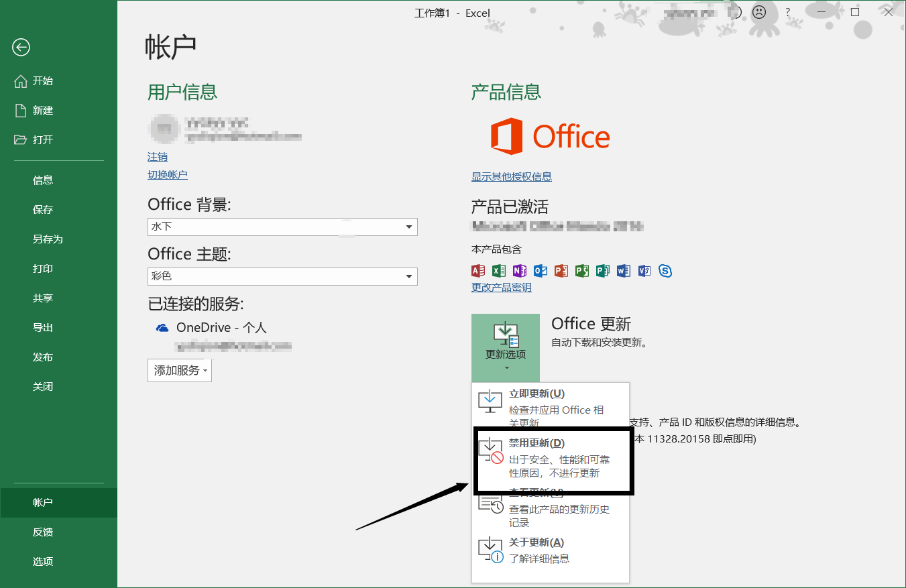Click the 产品已激活 heading
The image size is (906, 588).
click(x=510, y=207)
